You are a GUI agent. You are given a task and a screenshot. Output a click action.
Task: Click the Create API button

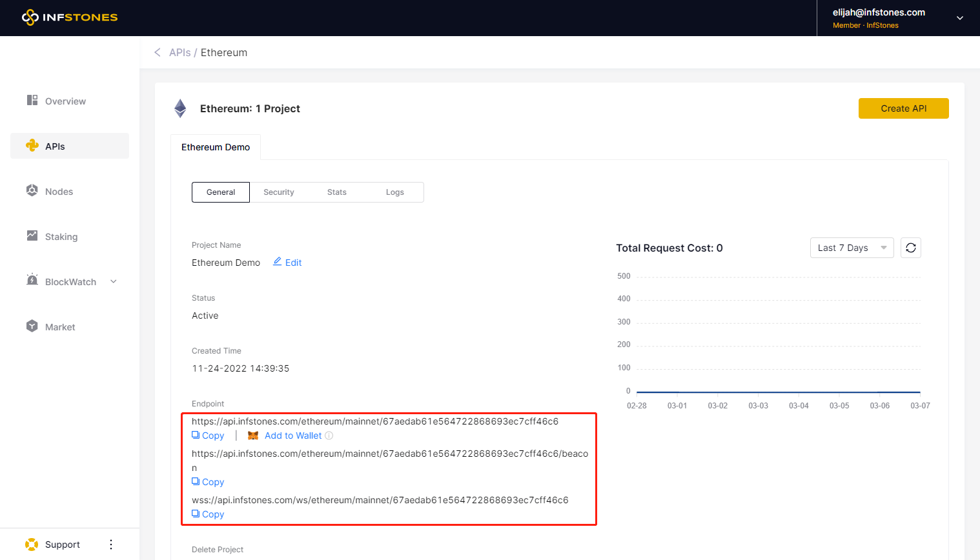904,108
